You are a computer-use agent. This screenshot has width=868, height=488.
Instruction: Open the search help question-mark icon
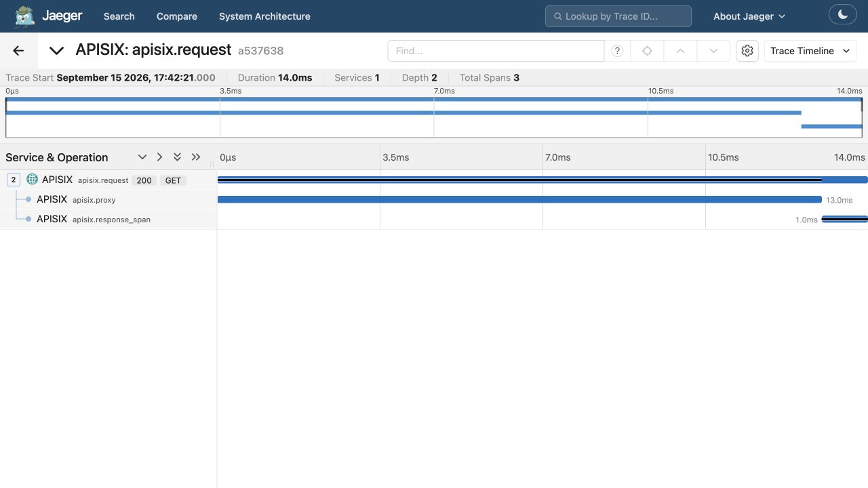(x=617, y=51)
